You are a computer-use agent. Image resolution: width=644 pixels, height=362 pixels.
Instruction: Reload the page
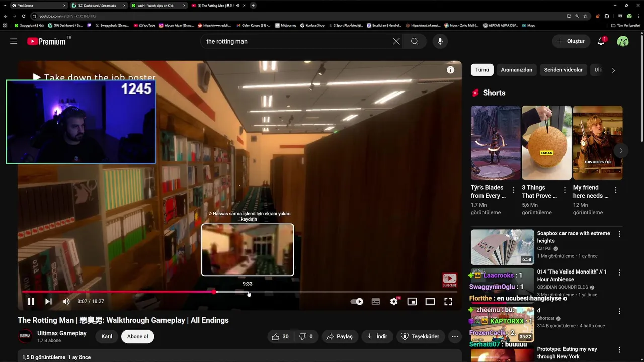coord(23,16)
